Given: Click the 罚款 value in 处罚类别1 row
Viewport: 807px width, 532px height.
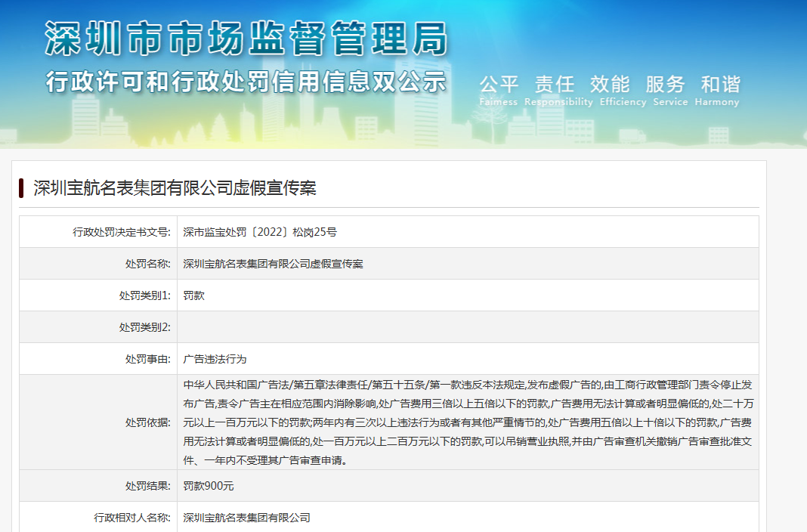Looking at the screenshot, I should pyautogui.click(x=194, y=295).
